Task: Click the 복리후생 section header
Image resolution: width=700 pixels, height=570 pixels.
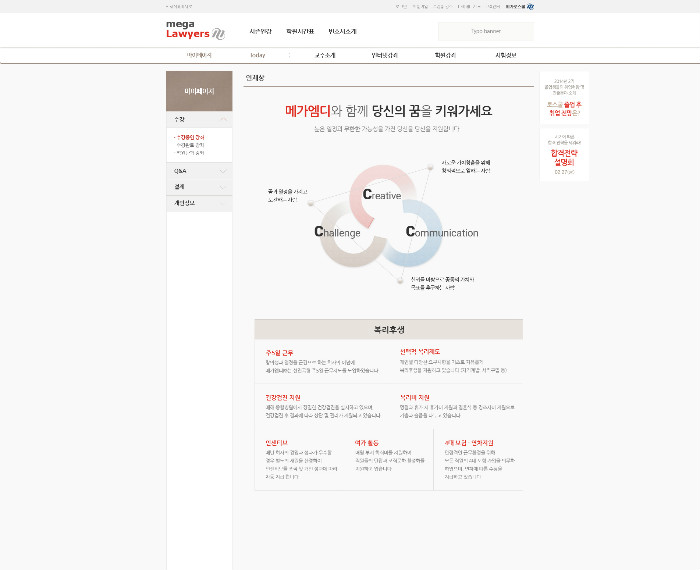Action: (x=389, y=329)
